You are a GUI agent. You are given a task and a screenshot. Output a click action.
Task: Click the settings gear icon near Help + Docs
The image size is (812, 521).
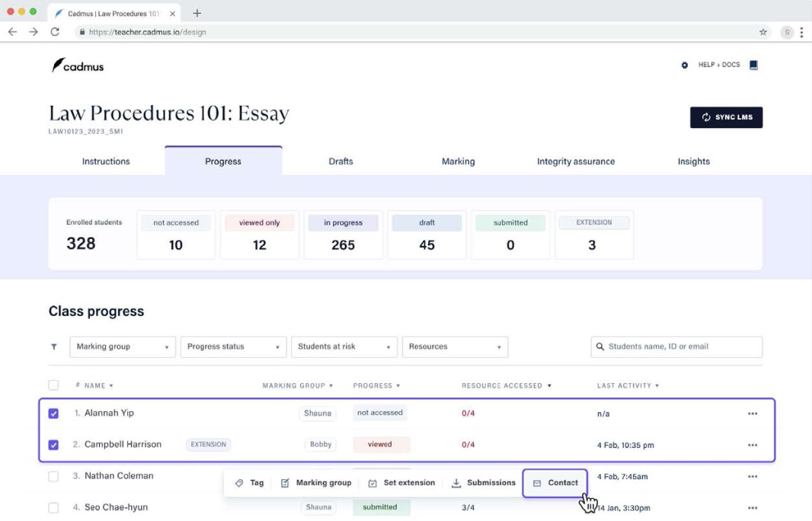(684, 66)
